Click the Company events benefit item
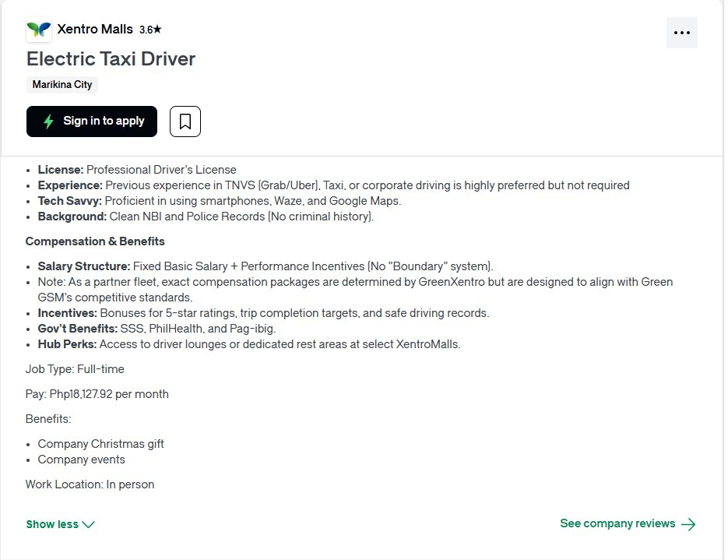 [81, 460]
